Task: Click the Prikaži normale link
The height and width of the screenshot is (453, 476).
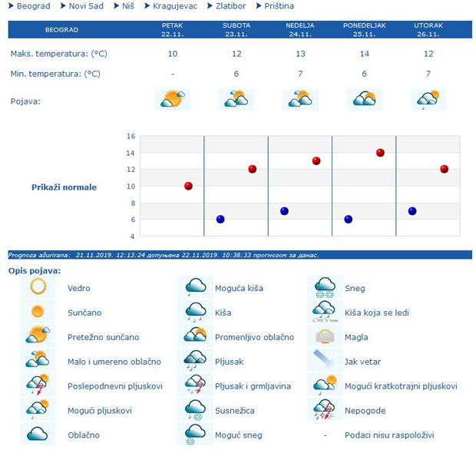Action: click(64, 187)
